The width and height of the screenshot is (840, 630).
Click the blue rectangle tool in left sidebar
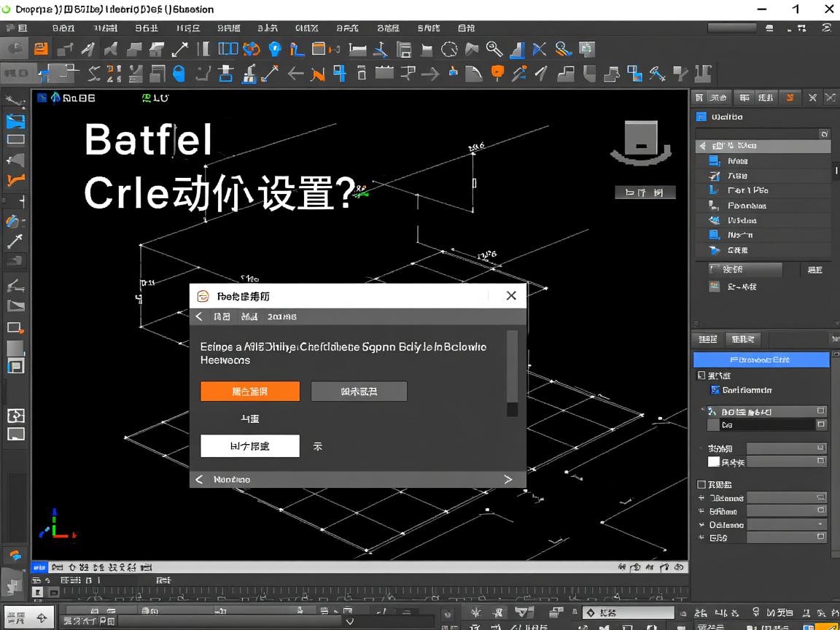coord(15,122)
